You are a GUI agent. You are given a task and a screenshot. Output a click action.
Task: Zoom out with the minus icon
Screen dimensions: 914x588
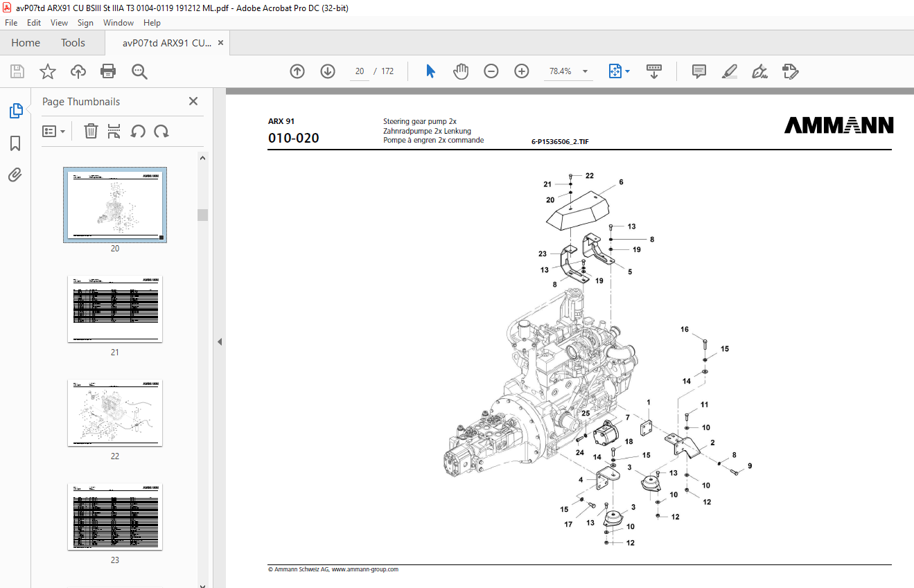491,71
